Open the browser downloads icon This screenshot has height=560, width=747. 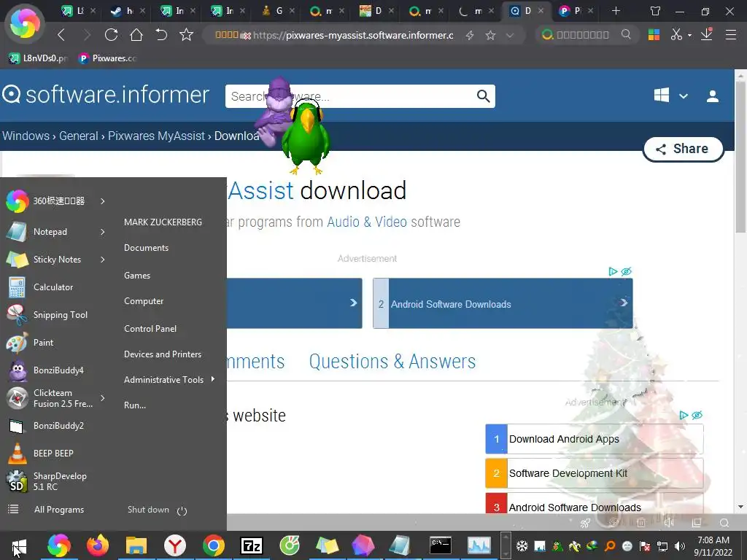point(706,34)
